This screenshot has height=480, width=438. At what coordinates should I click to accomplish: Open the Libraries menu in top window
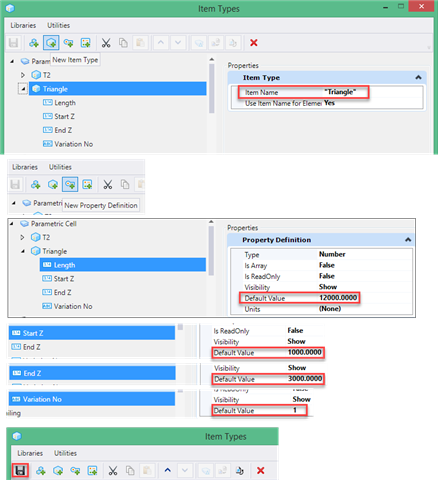[23, 25]
